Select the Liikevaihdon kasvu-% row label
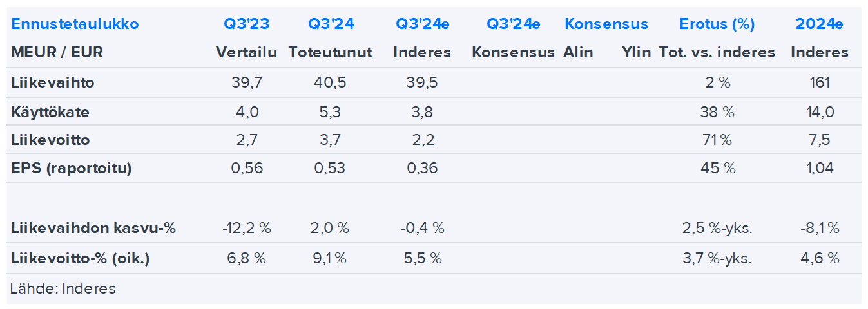The width and height of the screenshot is (868, 309). (93, 228)
